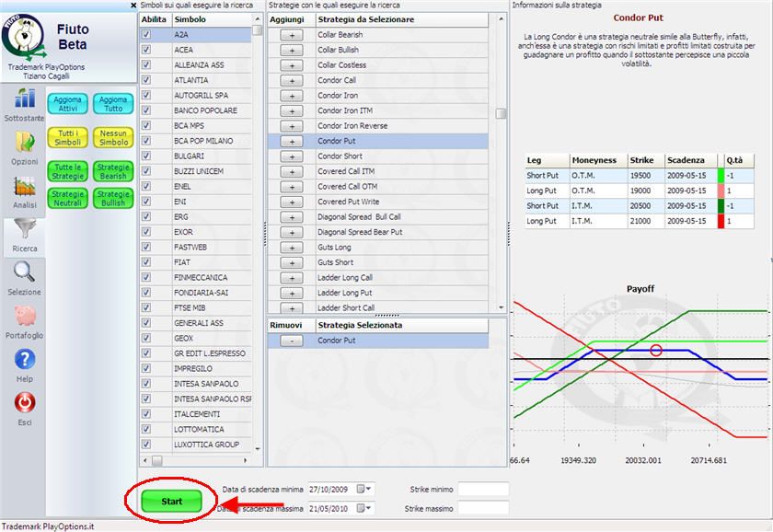The width and height of the screenshot is (773, 532).
Task: Click the green swatch in Short Put I.T.M. row
Action: (x=721, y=206)
